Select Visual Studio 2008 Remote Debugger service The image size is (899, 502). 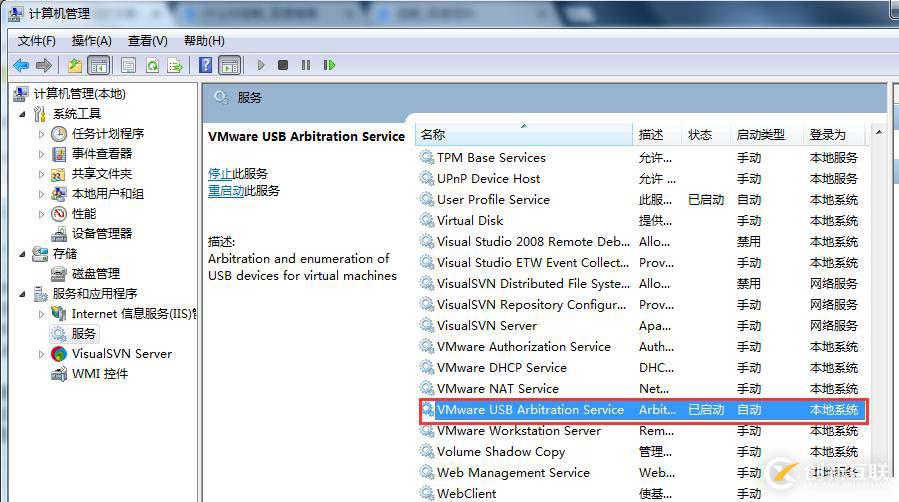tap(642, 242)
